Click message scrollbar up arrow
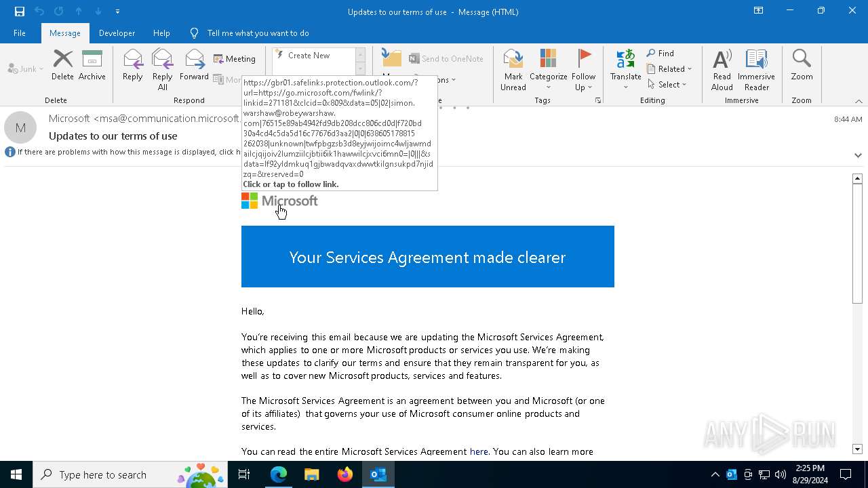This screenshot has height=488, width=868. click(x=857, y=179)
